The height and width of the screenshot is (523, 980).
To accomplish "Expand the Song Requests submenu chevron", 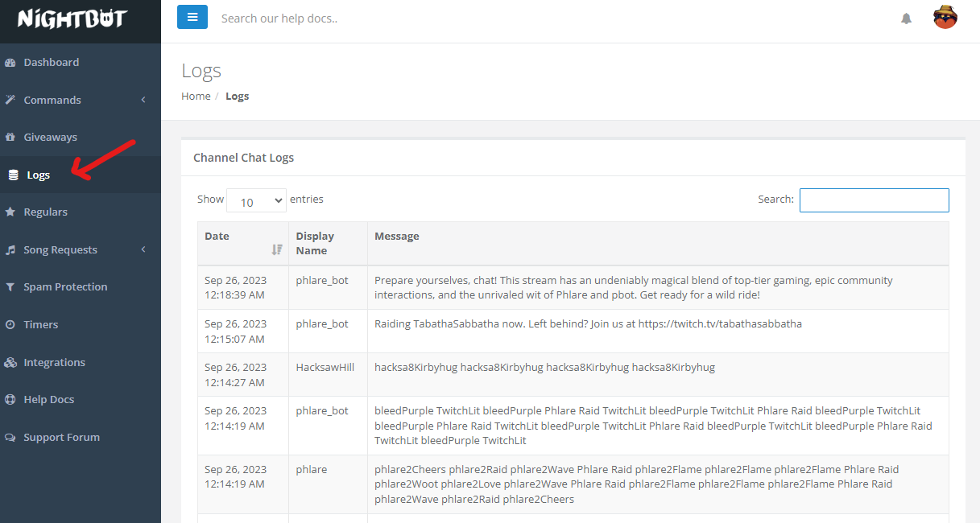I will 143,249.
